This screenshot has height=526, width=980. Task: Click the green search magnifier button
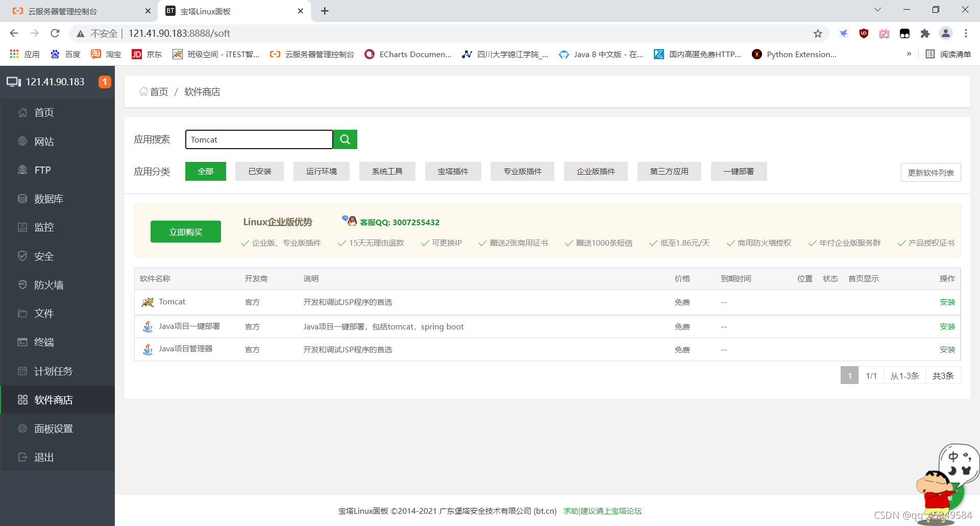tap(345, 139)
